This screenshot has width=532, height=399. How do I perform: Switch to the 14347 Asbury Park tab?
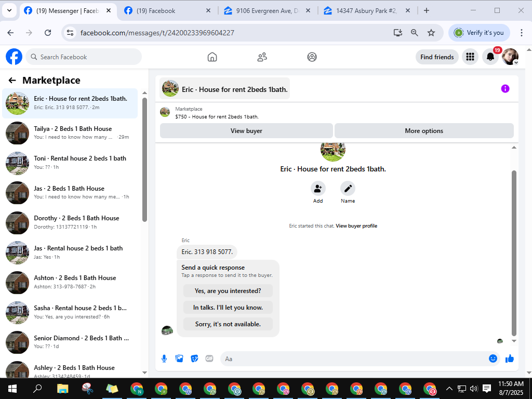click(x=367, y=11)
